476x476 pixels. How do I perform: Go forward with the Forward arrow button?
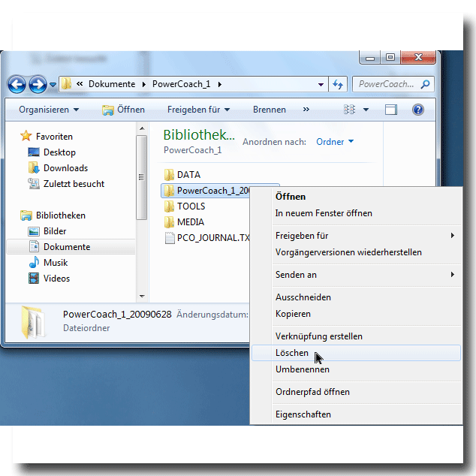click(x=38, y=84)
